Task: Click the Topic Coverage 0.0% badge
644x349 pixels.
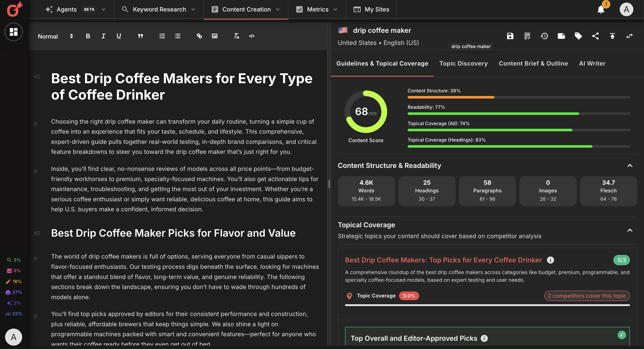Action: pyautogui.click(x=409, y=296)
